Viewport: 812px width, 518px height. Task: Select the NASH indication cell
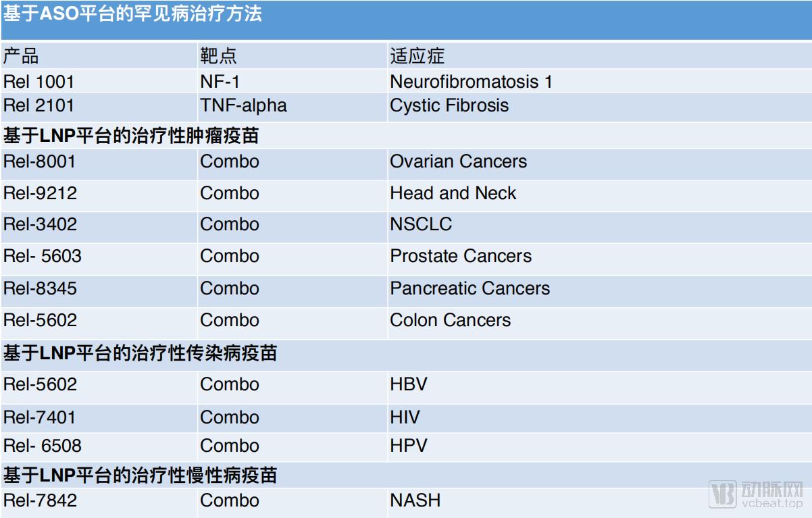[x=415, y=500]
